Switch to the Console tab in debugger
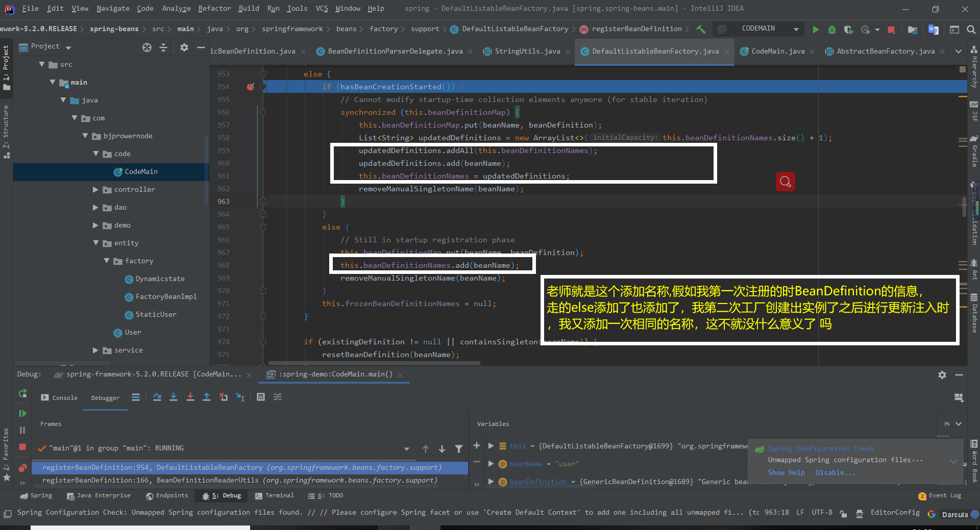The height and width of the screenshot is (530, 980). click(59, 397)
